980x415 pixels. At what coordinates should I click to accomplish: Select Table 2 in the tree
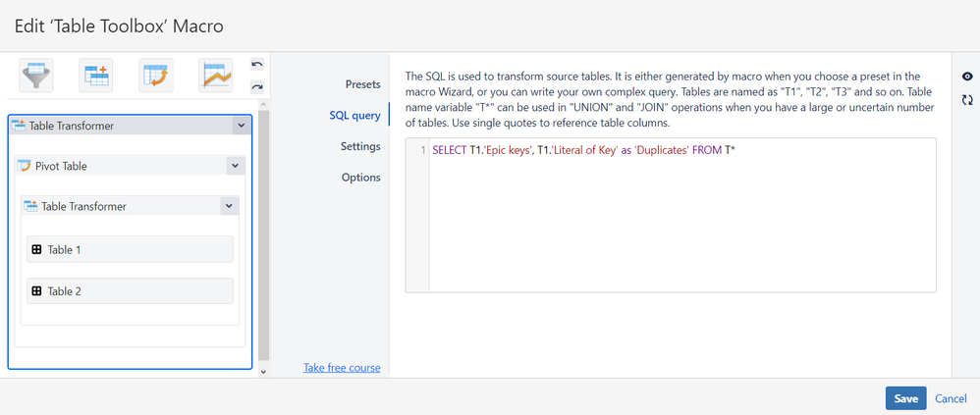coord(130,290)
